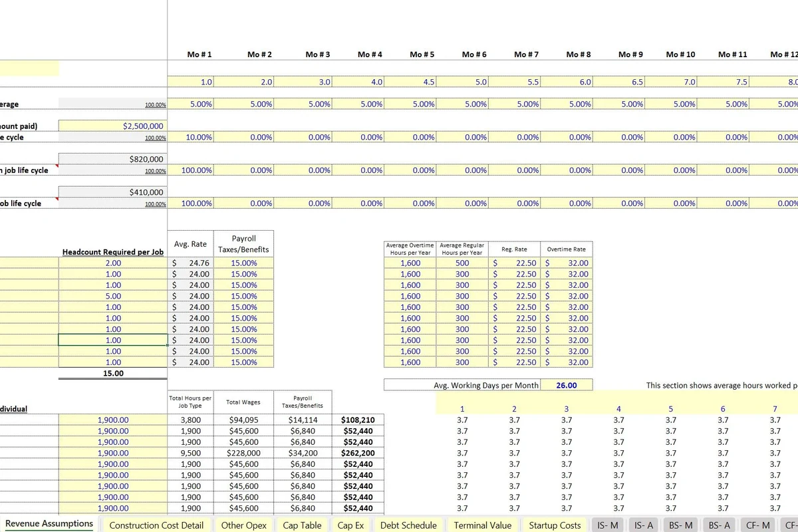Image resolution: width=798 pixels, height=532 pixels.
Task: Open the Cap Ex sheet tab
Action: [350, 525]
